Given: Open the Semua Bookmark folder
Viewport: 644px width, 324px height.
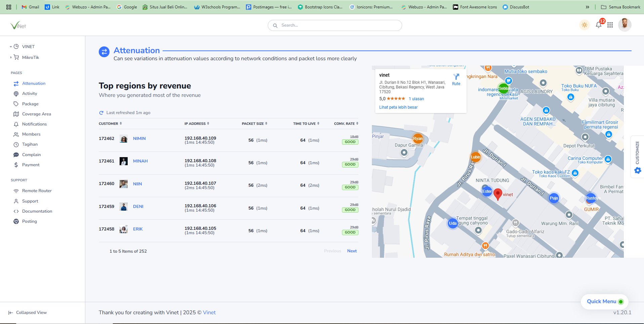Looking at the screenshot, I should [620, 7].
